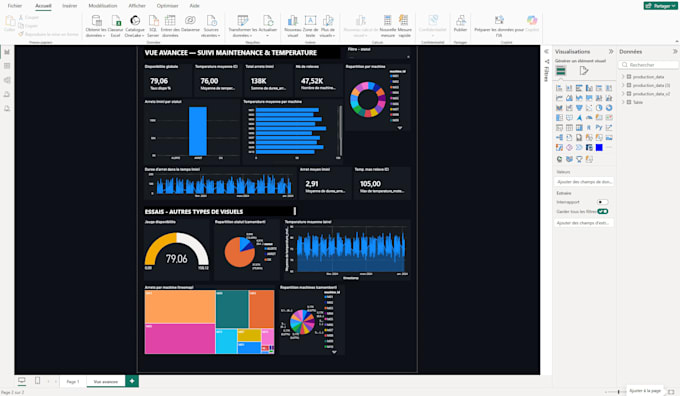680x396 pixels.
Task: Select the gauge visual
Action: tap(589, 118)
